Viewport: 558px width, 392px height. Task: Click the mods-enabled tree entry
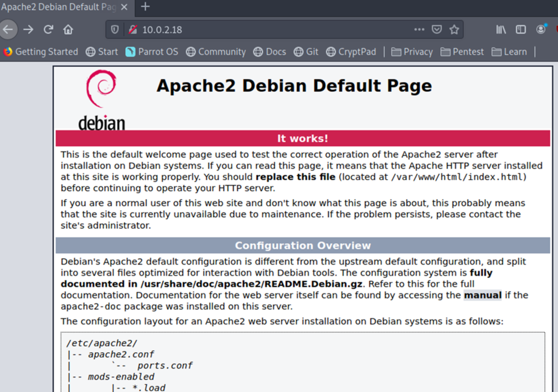coord(121,377)
